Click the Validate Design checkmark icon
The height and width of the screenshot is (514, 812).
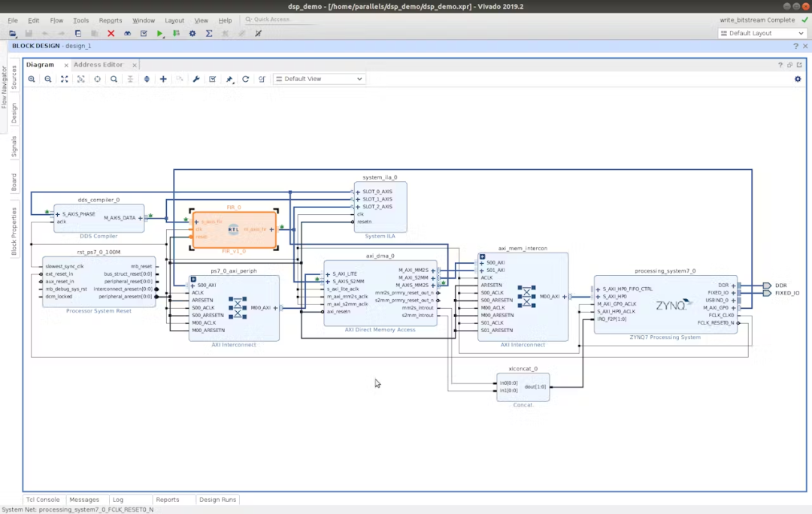point(213,79)
